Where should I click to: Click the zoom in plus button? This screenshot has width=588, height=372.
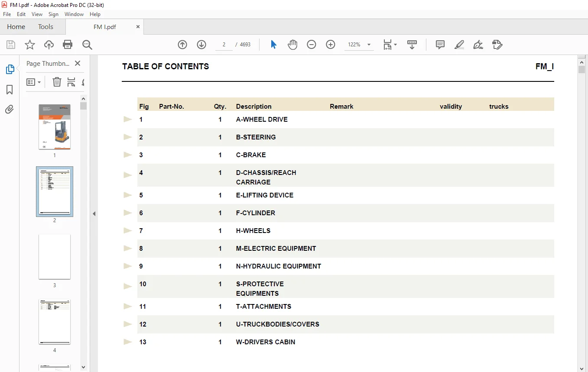pyautogui.click(x=331, y=45)
